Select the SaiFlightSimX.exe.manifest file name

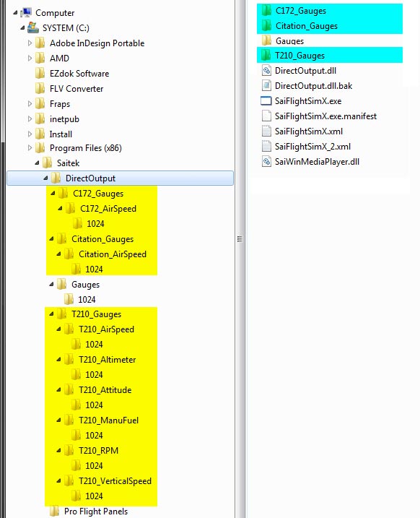pyautogui.click(x=326, y=116)
